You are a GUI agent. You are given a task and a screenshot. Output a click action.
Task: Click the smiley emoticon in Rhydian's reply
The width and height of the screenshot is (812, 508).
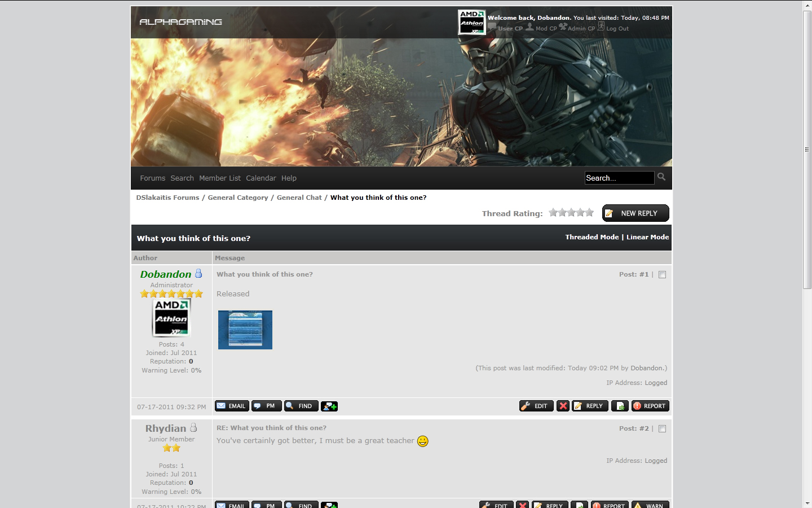pyautogui.click(x=423, y=441)
